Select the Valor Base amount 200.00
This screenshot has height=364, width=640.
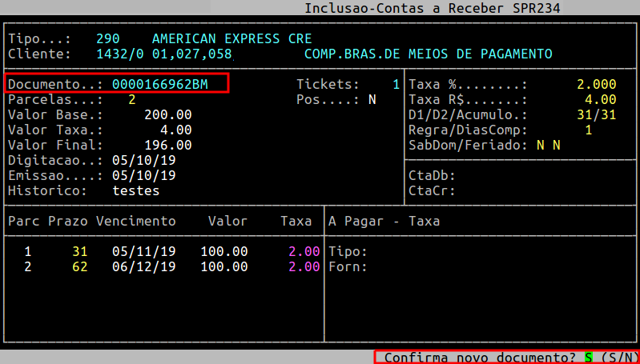point(167,115)
